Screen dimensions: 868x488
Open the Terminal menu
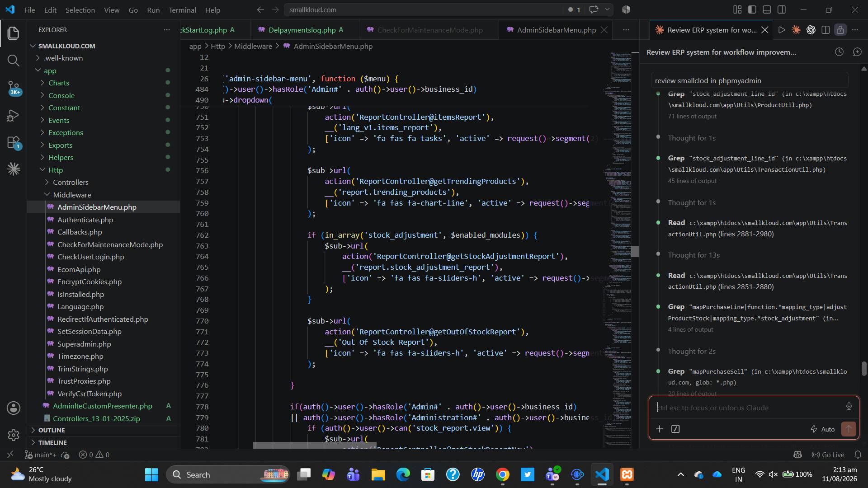182,10
